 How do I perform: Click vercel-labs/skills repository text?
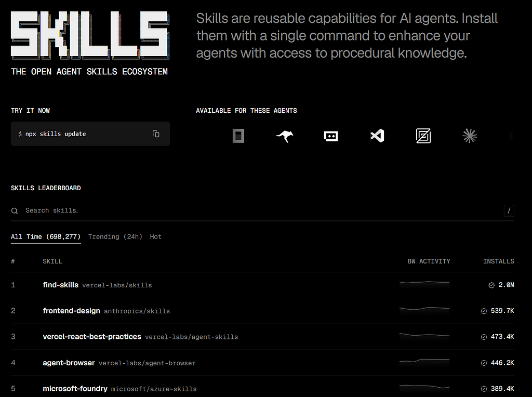click(117, 285)
